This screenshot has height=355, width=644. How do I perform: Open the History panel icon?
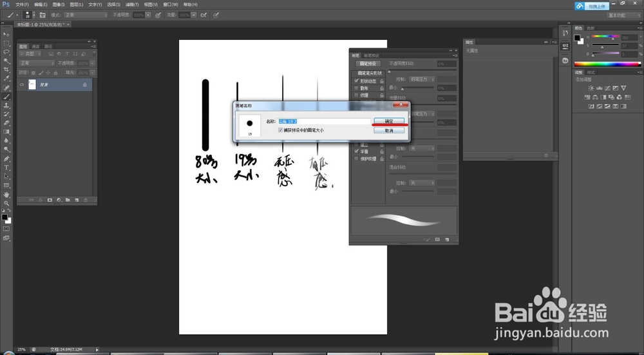click(565, 32)
